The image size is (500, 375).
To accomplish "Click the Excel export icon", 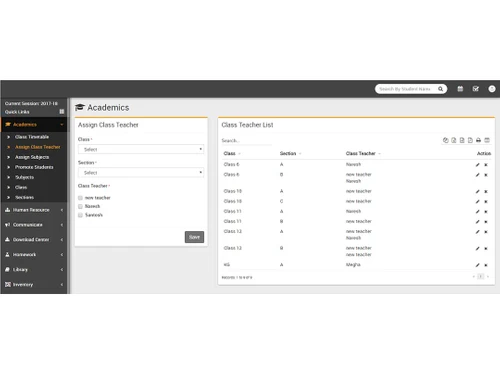I will point(454,140).
